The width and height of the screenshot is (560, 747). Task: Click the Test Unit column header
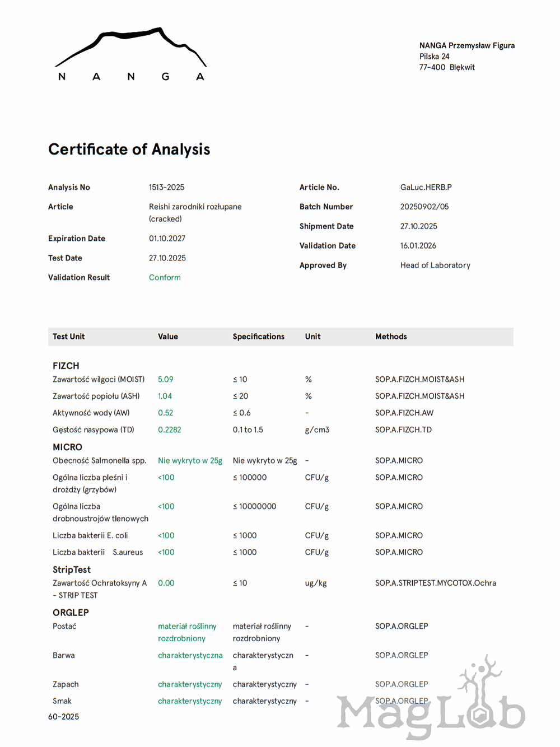click(x=69, y=337)
